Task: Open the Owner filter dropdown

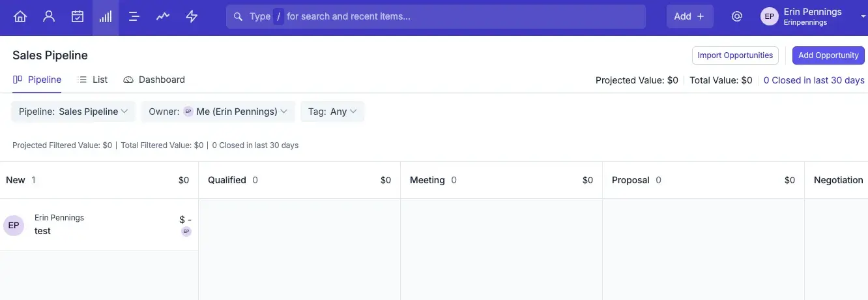Action: tap(218, 112)
